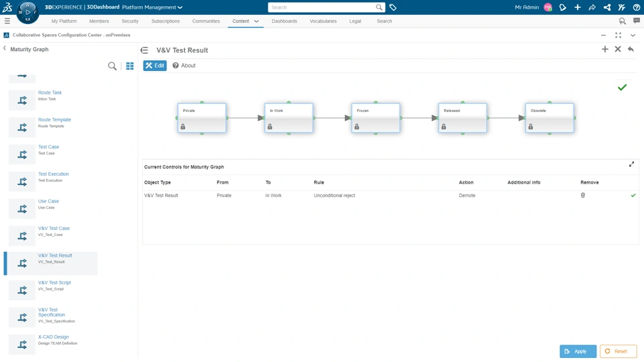This screenshot has width=644, height=362.
Task: Open My Platform tab
Action: tap(64, 21)
